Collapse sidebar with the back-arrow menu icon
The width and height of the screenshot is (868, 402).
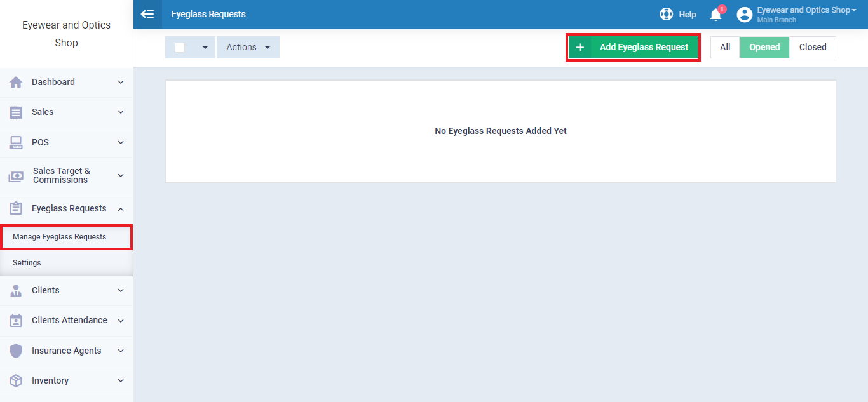click(x=147, y=14)
